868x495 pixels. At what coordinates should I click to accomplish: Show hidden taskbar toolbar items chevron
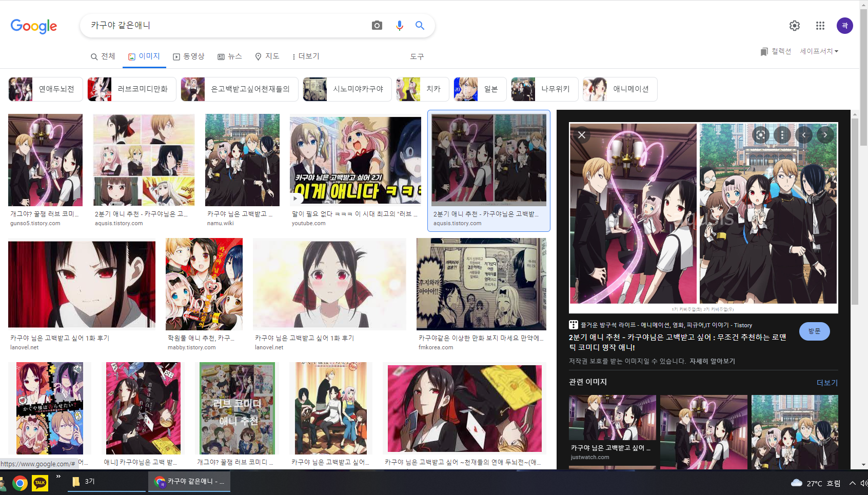click(x=58, y=477)
